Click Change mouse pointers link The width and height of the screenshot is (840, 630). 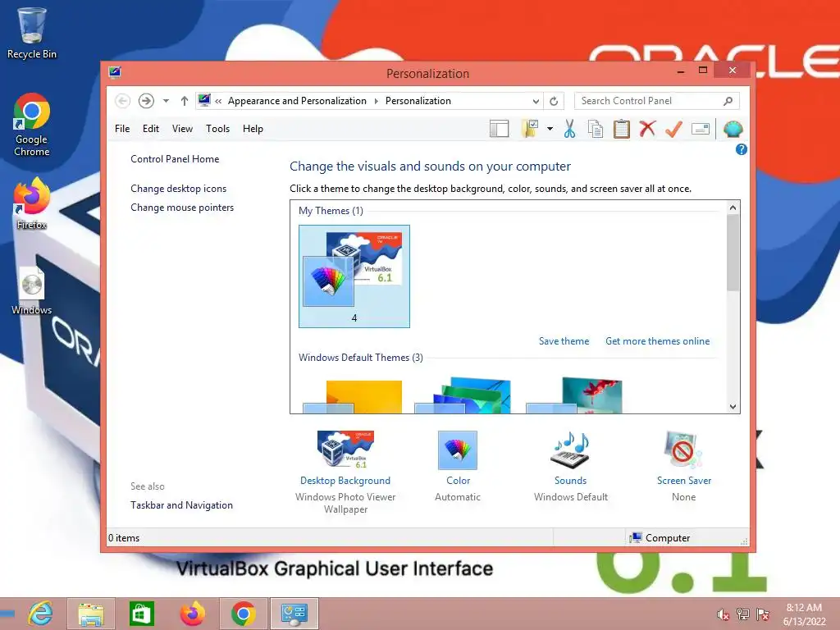click(182, 208)
